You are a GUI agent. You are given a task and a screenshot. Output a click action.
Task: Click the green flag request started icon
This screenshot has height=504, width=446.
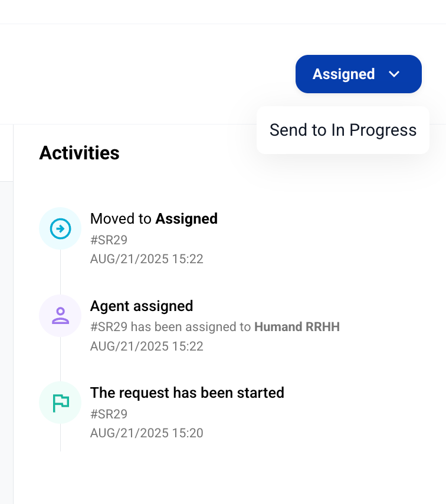tap(60, 403)
